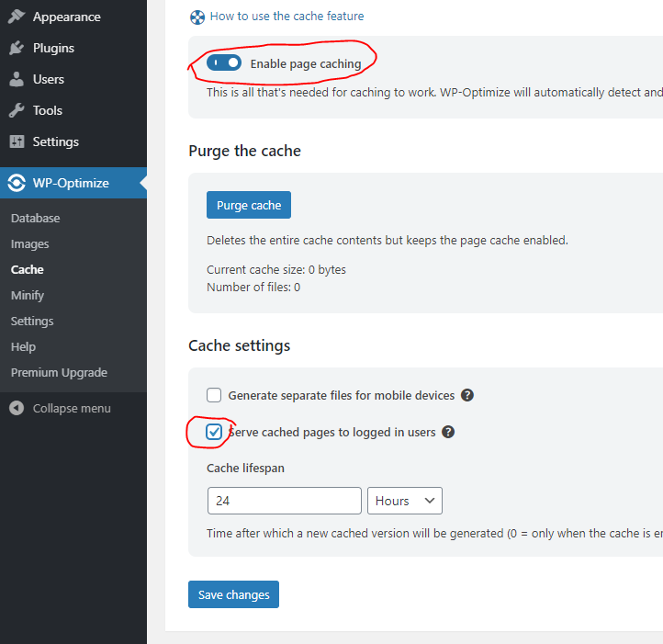Screen dimensions: 663x644
Task: Click Serve cached pages to logged in users label
Action: 331,432
